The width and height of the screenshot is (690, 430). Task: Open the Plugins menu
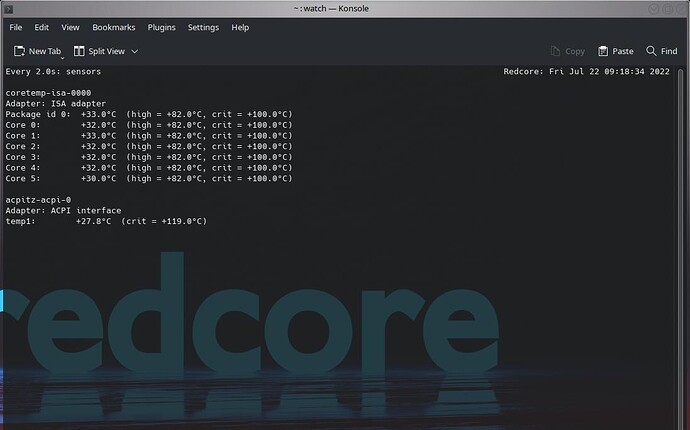coord(161,27)
